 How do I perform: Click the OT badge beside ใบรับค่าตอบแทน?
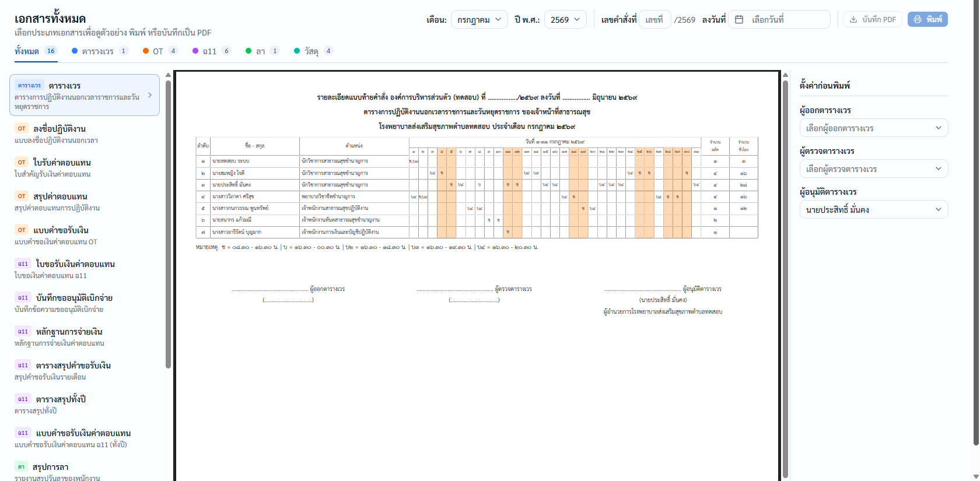click(22, 162)
